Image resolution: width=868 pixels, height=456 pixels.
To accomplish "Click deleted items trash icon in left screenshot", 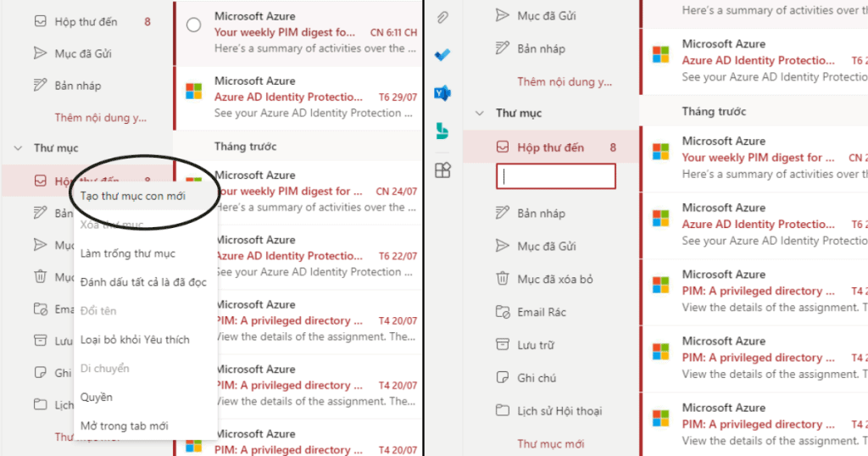I will click(41, 276).
